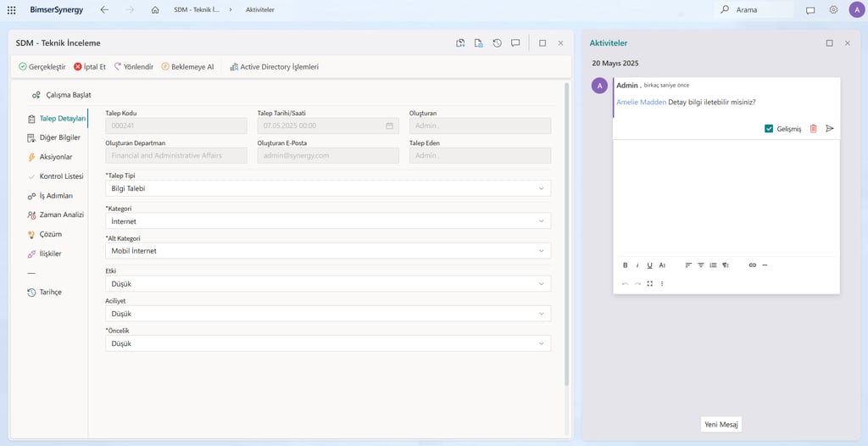Click the Beklemeye Al button
Image resolution: width=868 pixels, height=446 pixels.
[187, 66]
